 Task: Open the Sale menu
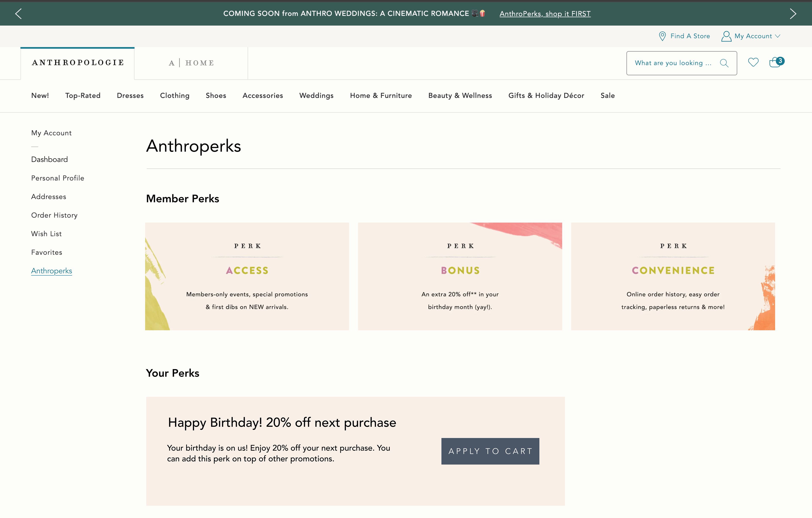(x=607, y=96)
